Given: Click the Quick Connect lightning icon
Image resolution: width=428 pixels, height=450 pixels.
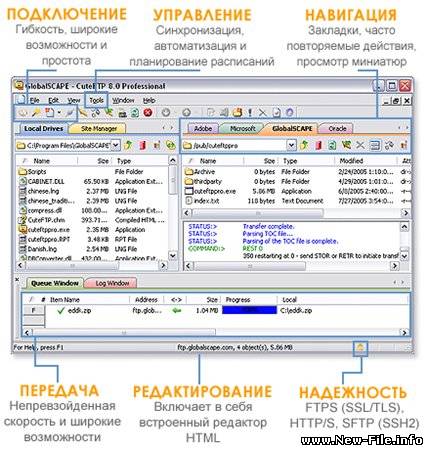Looking at the screenshot, I should pyautogui.click(x=70, y=113).
